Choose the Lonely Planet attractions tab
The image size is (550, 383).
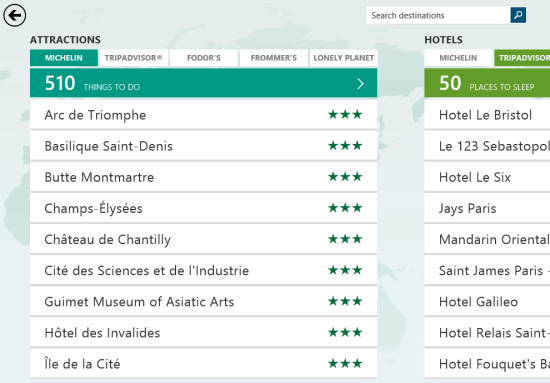click(343, 58)
